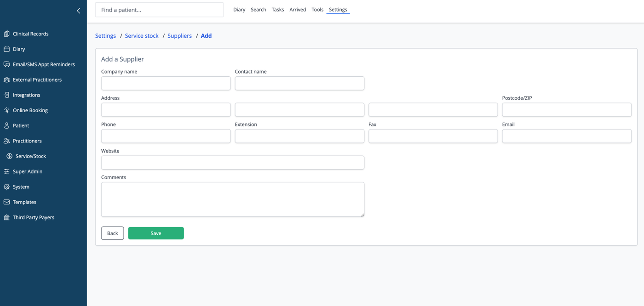Go to the Arrived tab
Screen dimensions: 644x306
tap(298, 10)
